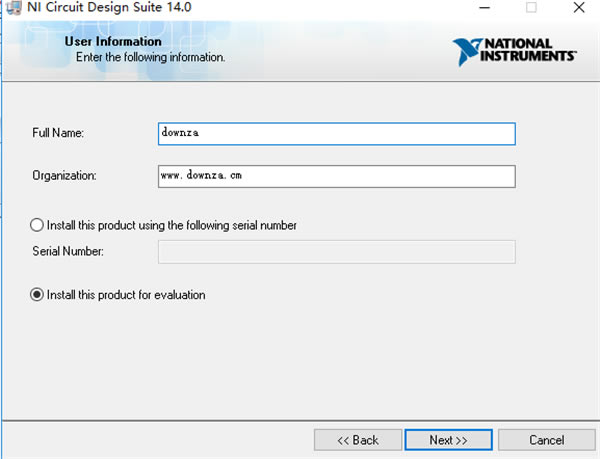
Task: Cancel the installation
Action: pyautogui.click(x=546, y=440)
